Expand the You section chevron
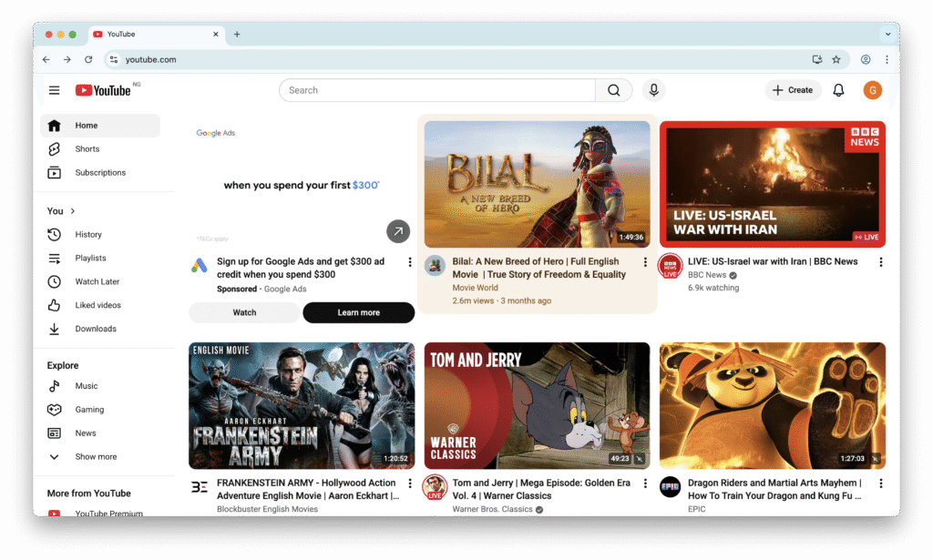The height and width of the screenshot is (560, 933). (73, 211)
